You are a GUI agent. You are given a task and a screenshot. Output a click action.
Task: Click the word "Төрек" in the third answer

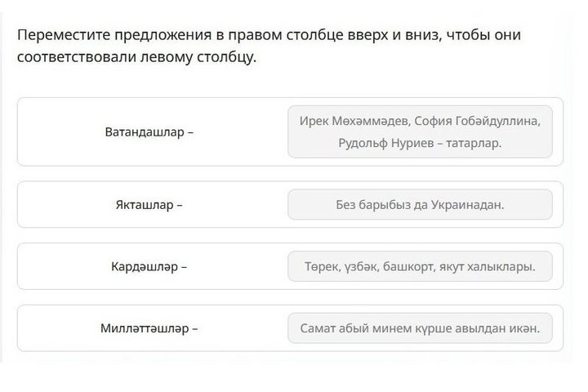[x=318, y=266]
